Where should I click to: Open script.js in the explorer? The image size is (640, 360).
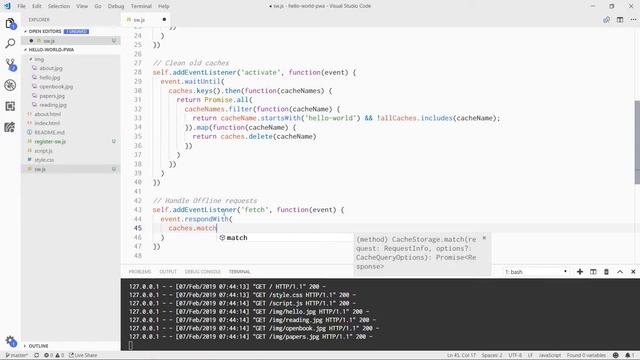tap(44, 151)
